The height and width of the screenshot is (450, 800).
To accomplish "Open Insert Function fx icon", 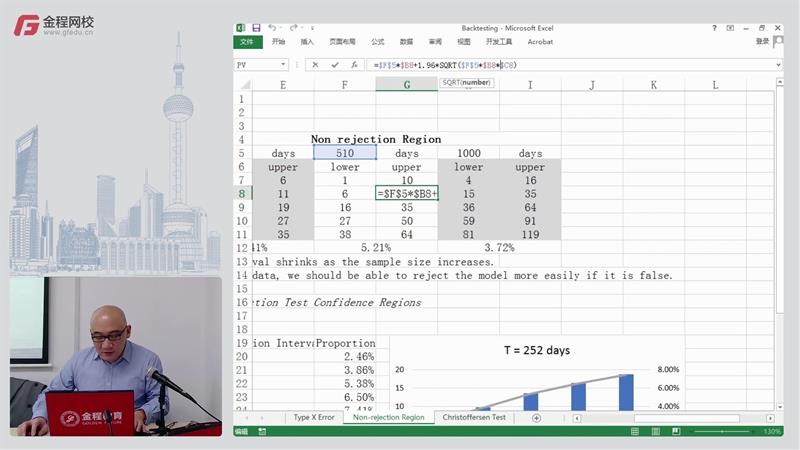I will coord(354,65).
